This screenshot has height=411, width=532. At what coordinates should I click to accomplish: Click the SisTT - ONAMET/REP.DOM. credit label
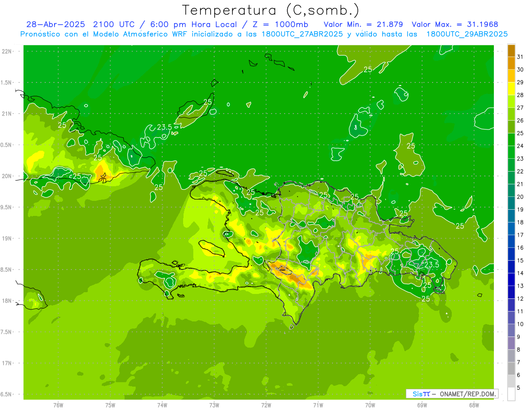point(452,394)
